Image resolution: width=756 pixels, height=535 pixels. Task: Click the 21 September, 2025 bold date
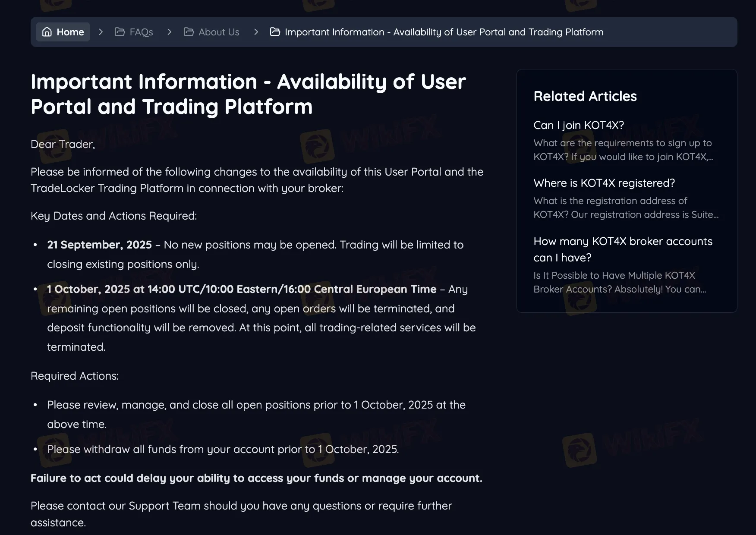click(x=99, y=245)
